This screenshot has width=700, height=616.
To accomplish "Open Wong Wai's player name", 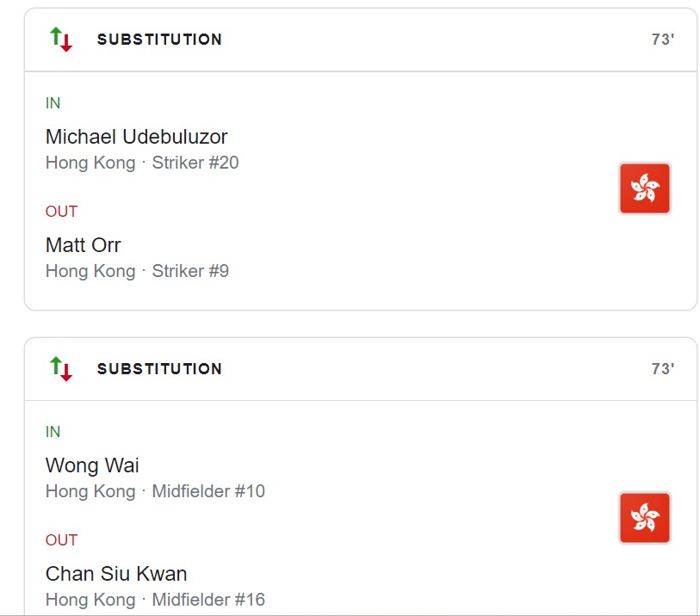I will click(x=92, y=465).
